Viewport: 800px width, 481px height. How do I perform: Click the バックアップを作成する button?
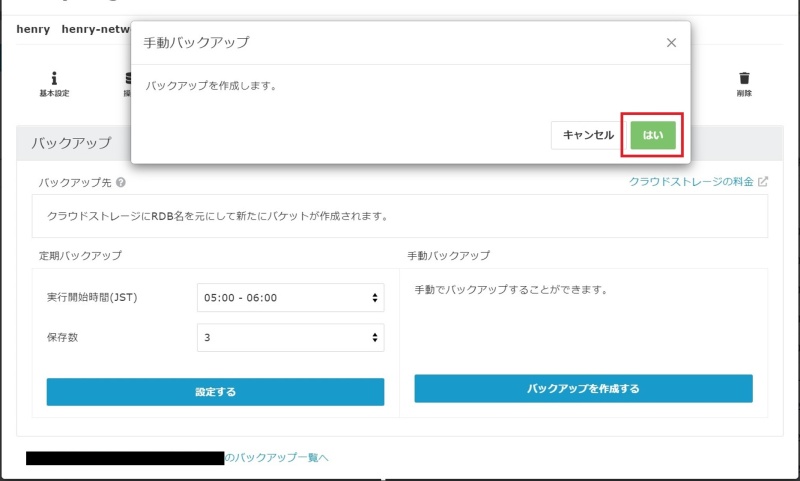click(583, 389)
